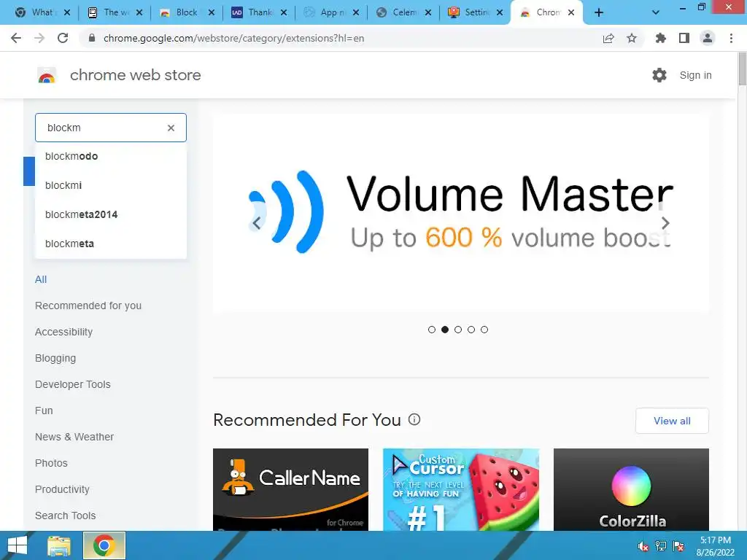Image resolution: width=747 pixels, height=560 pixels.
Task: Show next carousel slide arrow
Action: [x=665, y=223]
